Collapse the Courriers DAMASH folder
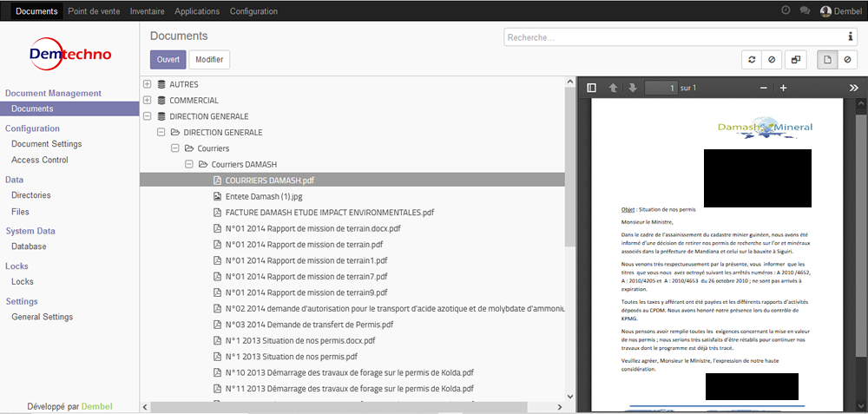This screenshot has height=414, width=868. point(188,164)
